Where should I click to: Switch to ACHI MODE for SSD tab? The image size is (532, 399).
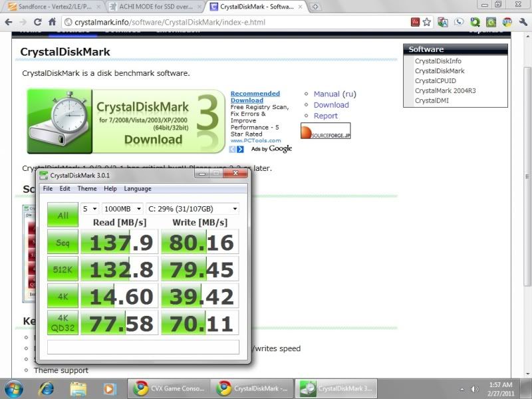[156, 7]
